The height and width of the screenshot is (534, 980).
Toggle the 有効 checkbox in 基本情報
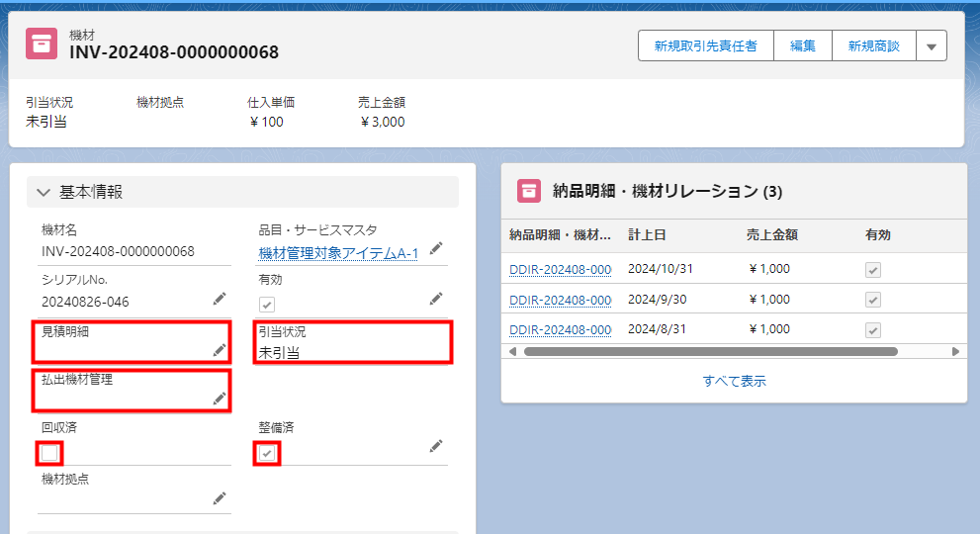[x=267, y=305]
